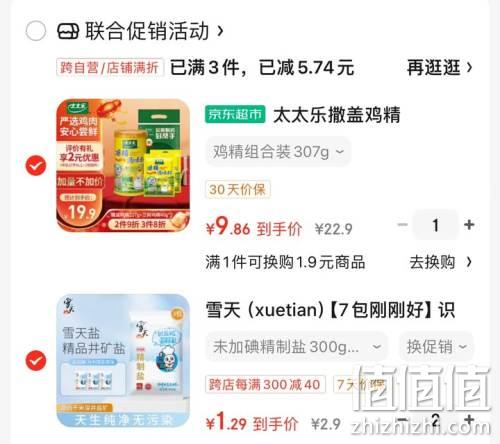The image size is (500, 444).
Task: Click the store icon beside 联合促销活动
Action: 68,31
